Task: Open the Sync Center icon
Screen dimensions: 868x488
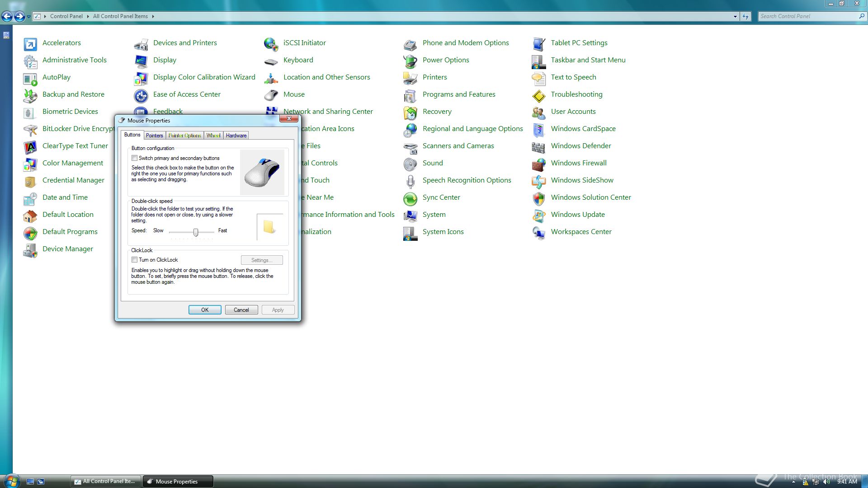Action: [x=410, y=198]
